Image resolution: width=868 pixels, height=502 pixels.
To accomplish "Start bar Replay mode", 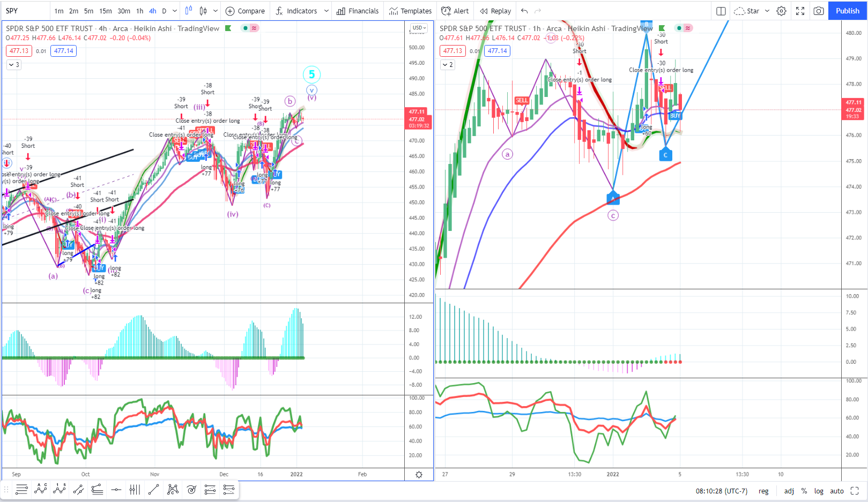I will click(495, 11).
